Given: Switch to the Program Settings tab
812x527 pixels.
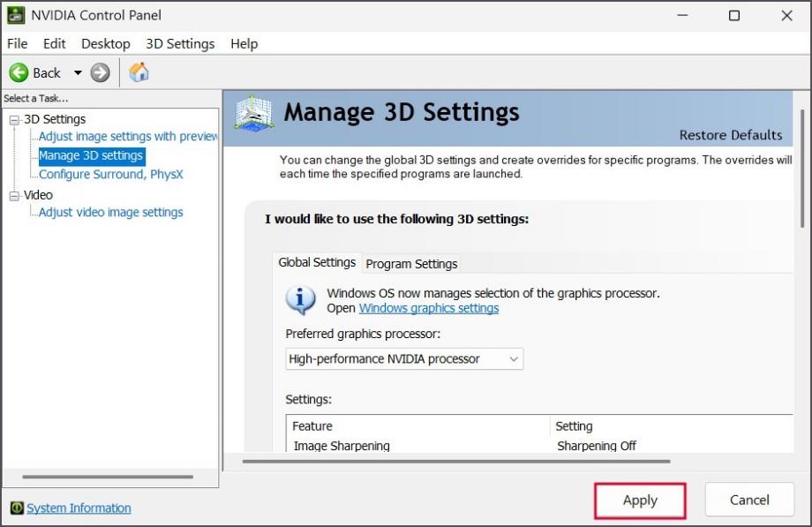Looking at the screenshot, I should point(411,264).
